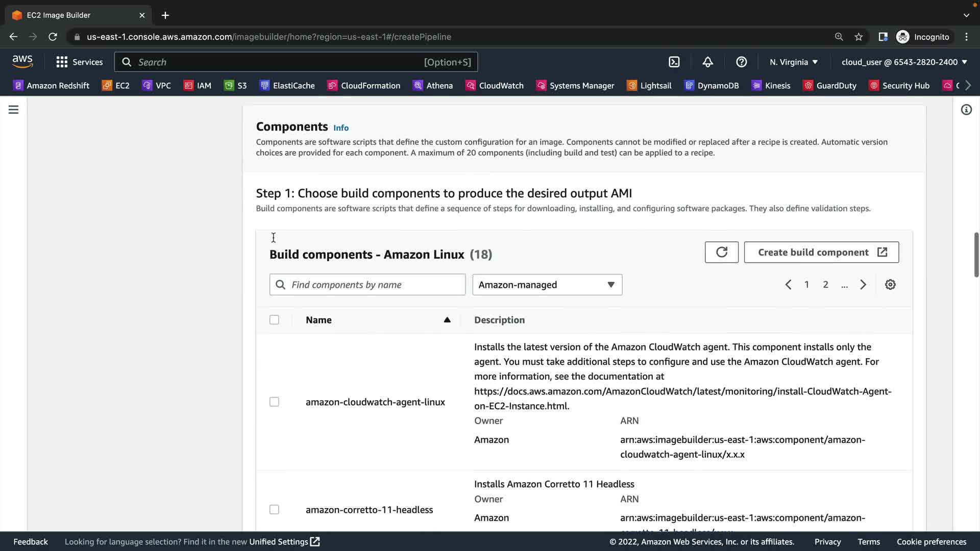Open the info panel icon
The height and width of the screenshot is (551, 980).
[966, 110]
